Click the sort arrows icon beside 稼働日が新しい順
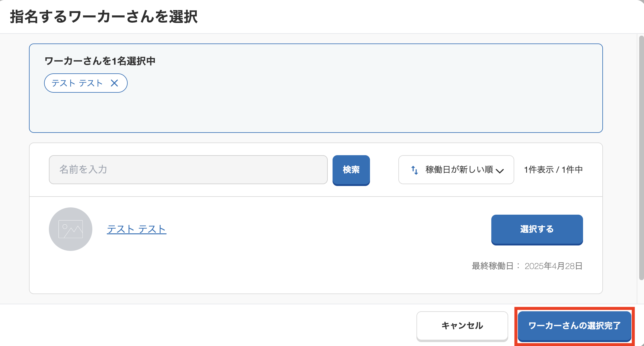Viewport: 644px width, 346px height. (x=415, y=170)
